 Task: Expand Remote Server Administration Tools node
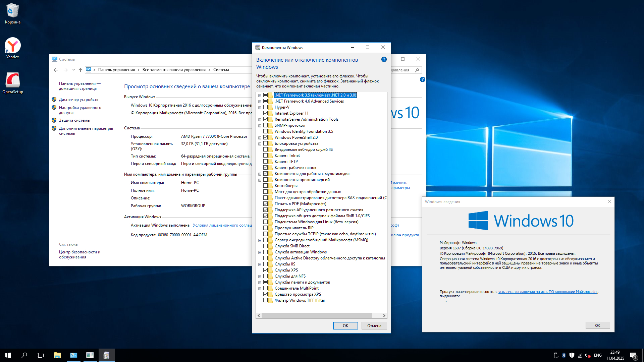(260, 120)
